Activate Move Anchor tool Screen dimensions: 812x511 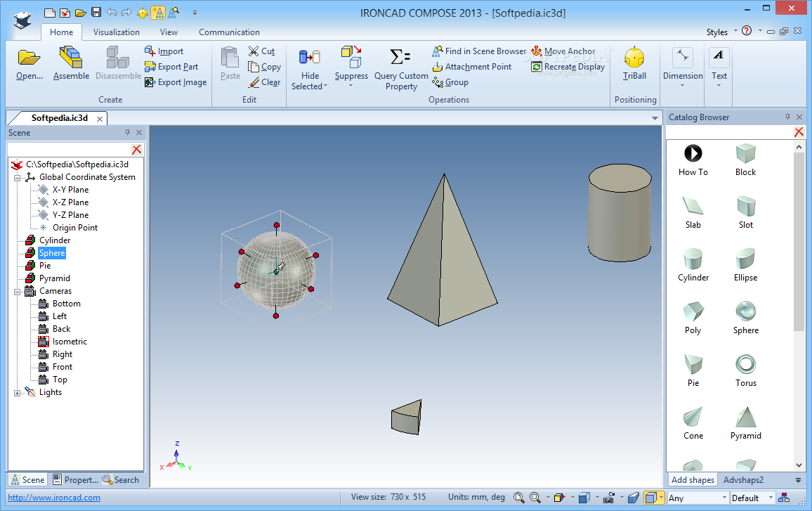tap(563, 51)
